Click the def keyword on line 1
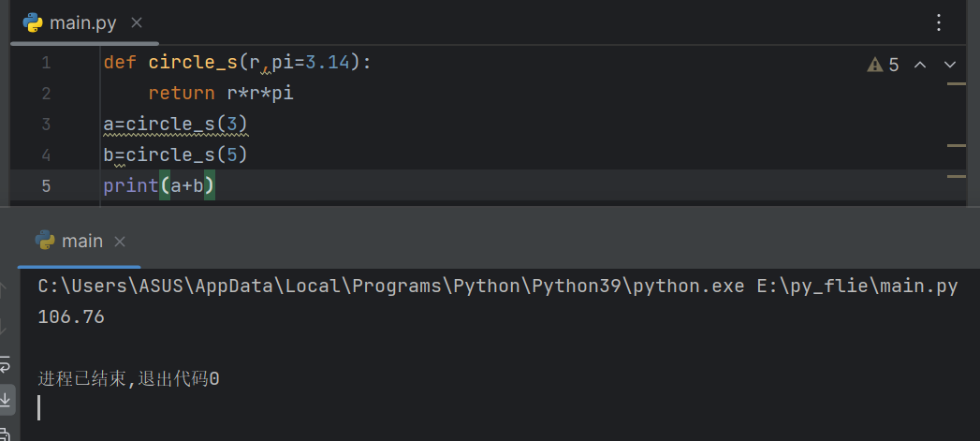Screen dimensions: 980x441 pos(120,63)
